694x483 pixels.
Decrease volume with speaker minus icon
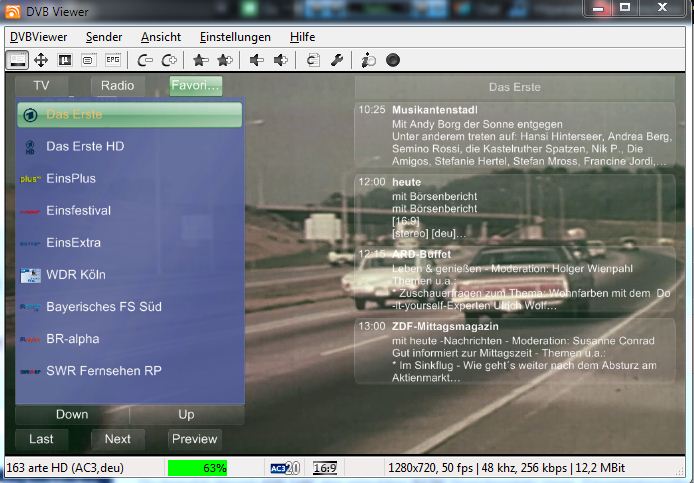point(257,60)
